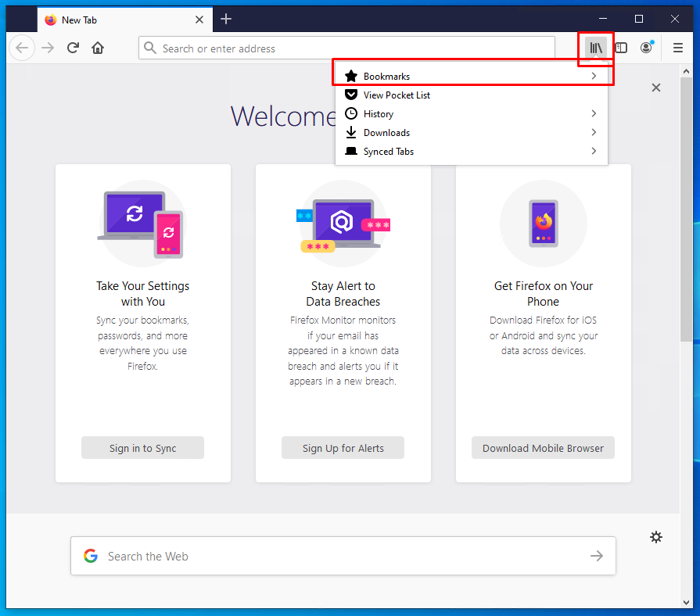Click the Search the Web field

click(343, 556)
